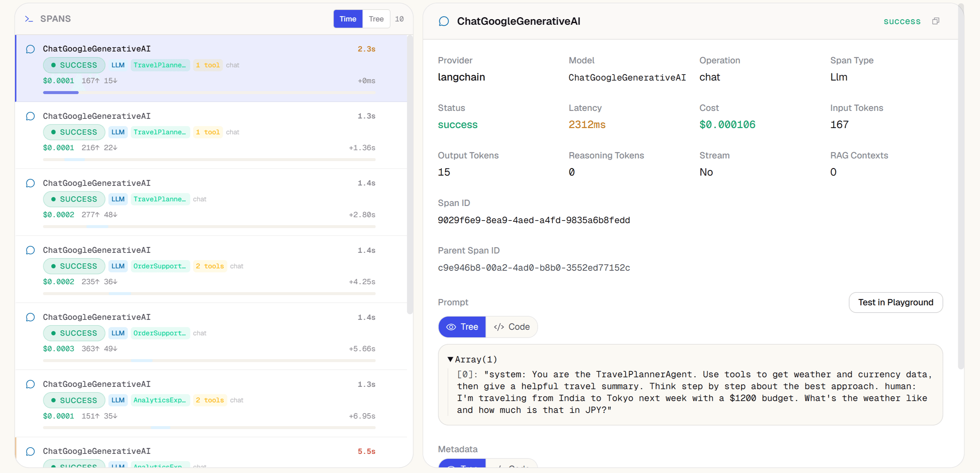Click '277↑ 48↓' token count
Viewport: 980px width, 473px height.
click(x=99, y=215)
